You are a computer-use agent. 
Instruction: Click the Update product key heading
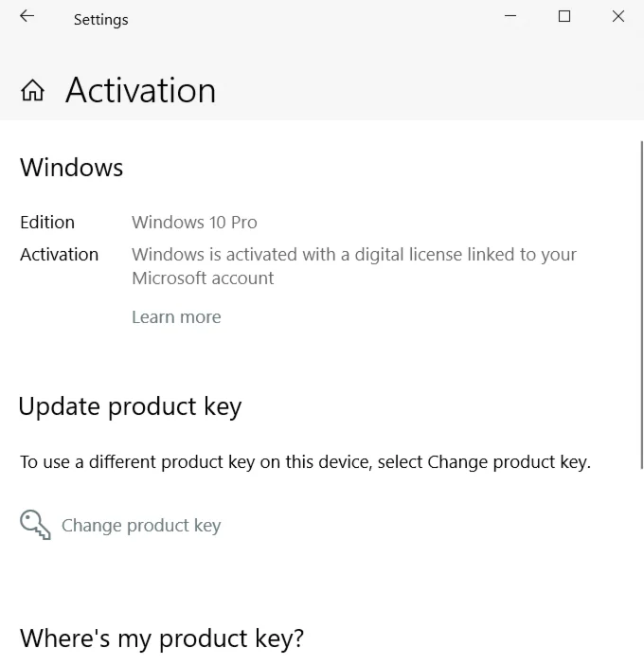[x=130, y=406]
